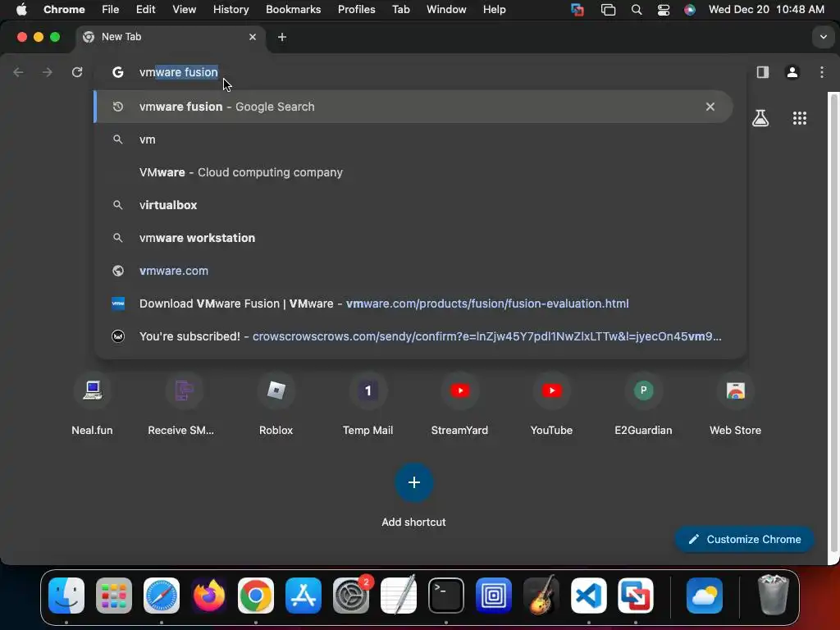Open a new tab with plus button
The image size is (840, 630).
(282, 37)
